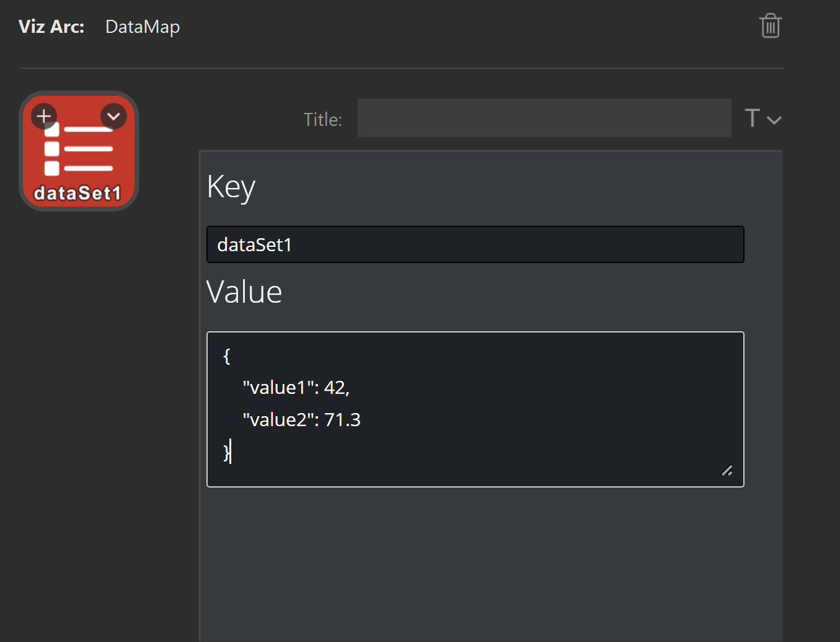
Task: Click inside the Value JSON text area
Action: coord(475,409)
